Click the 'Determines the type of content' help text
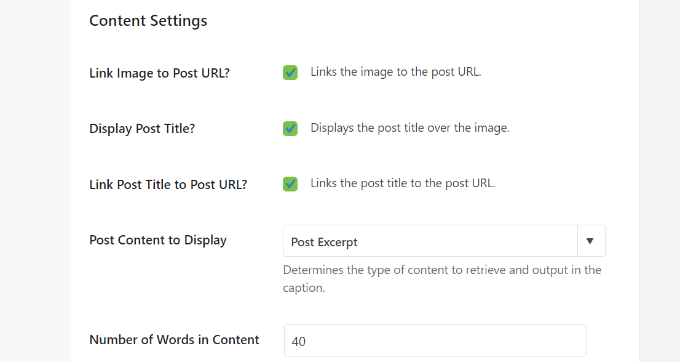 [442, 279]
